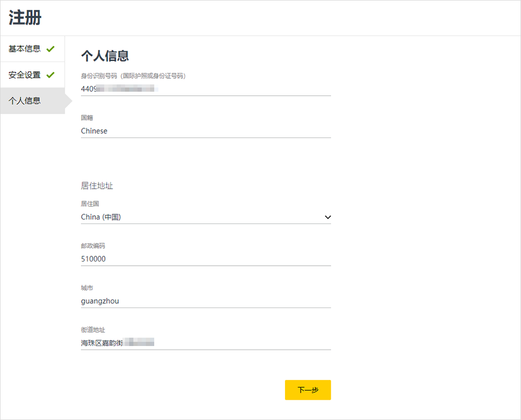Focus the ID number field starting with 4409
Viewport: 521px width, 420px height.
pos(206,89)
